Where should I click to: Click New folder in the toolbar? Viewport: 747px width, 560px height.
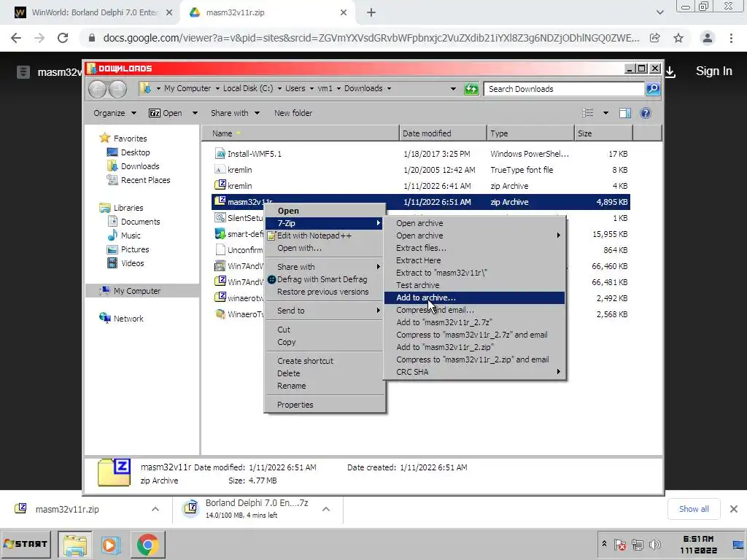[x=293, y=113]
